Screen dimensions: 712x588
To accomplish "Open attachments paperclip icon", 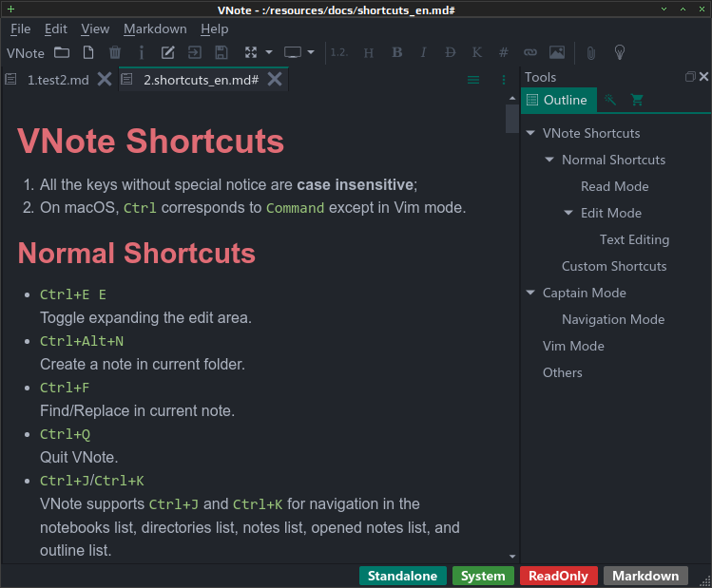I will [590, 53].
